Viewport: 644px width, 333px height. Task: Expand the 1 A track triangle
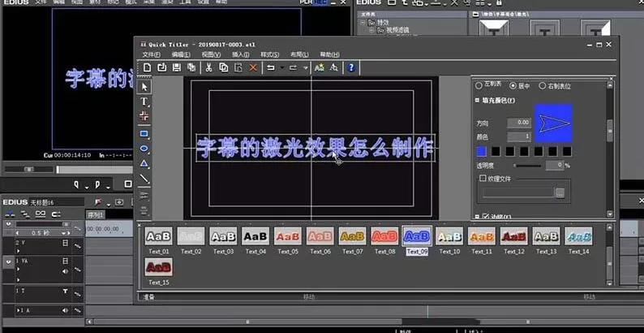coord(18,310)
